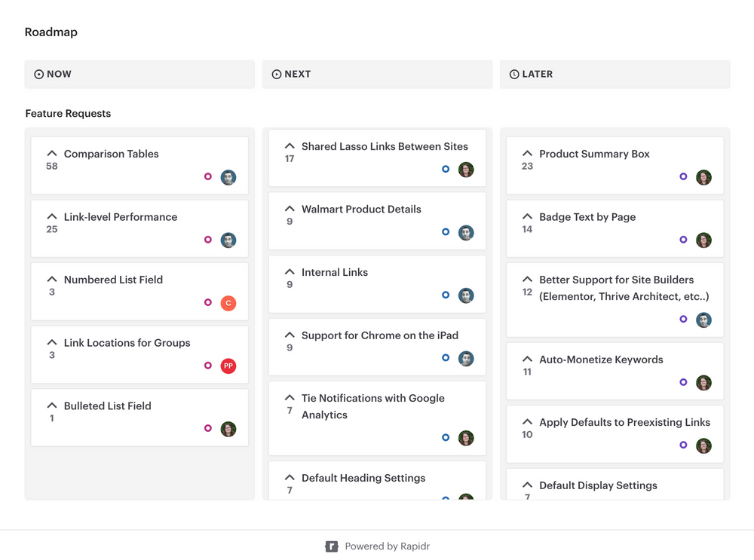This screenshot has width=754, height=560.
Task: Click the blue status dot on Internal Links
Action: point(446,295)
